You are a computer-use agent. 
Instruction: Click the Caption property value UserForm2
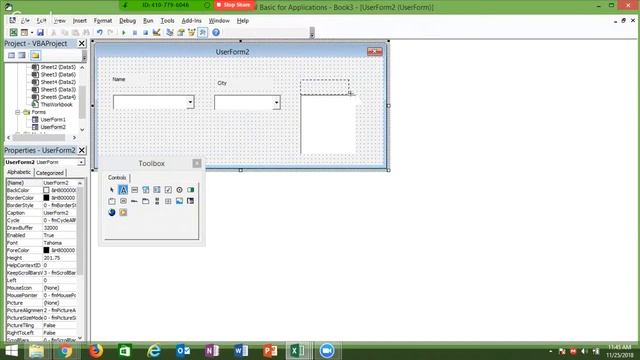click(x=60, y=213)
